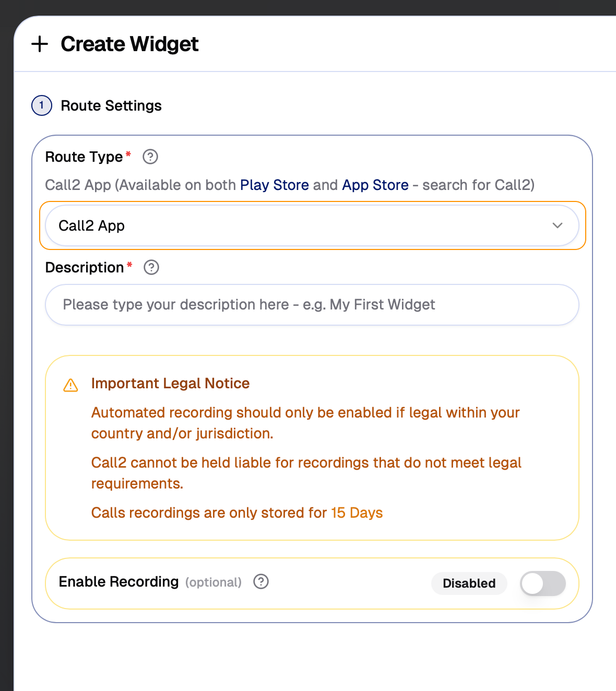Toggle the Enable Recording switch
Viewport: 616px width, 691px height.
[543, 583]
